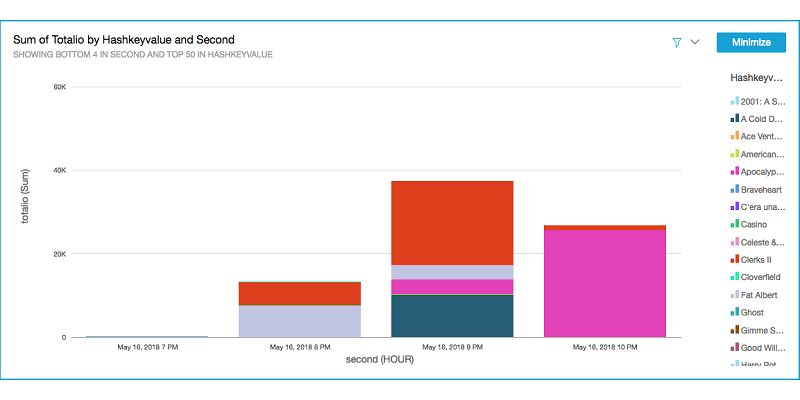Click the Apocalyp... legend icon
This screenshot has width=800, height=400.
pos(735,171)
